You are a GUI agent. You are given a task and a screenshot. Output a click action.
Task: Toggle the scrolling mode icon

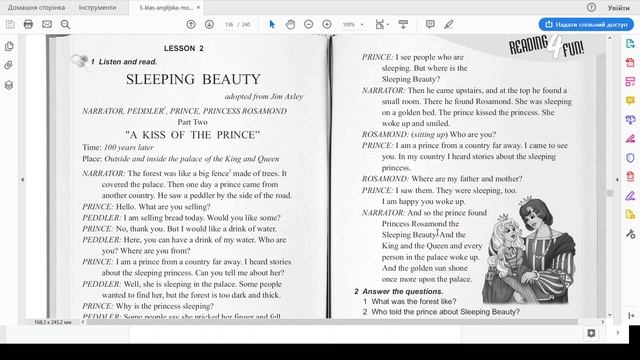click(403, 24)
